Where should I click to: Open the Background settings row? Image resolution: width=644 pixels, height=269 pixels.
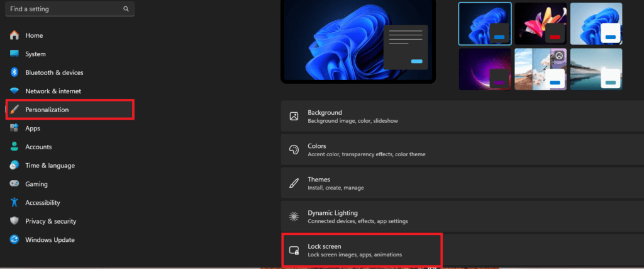pyautogui.click(x=462, y=116)
